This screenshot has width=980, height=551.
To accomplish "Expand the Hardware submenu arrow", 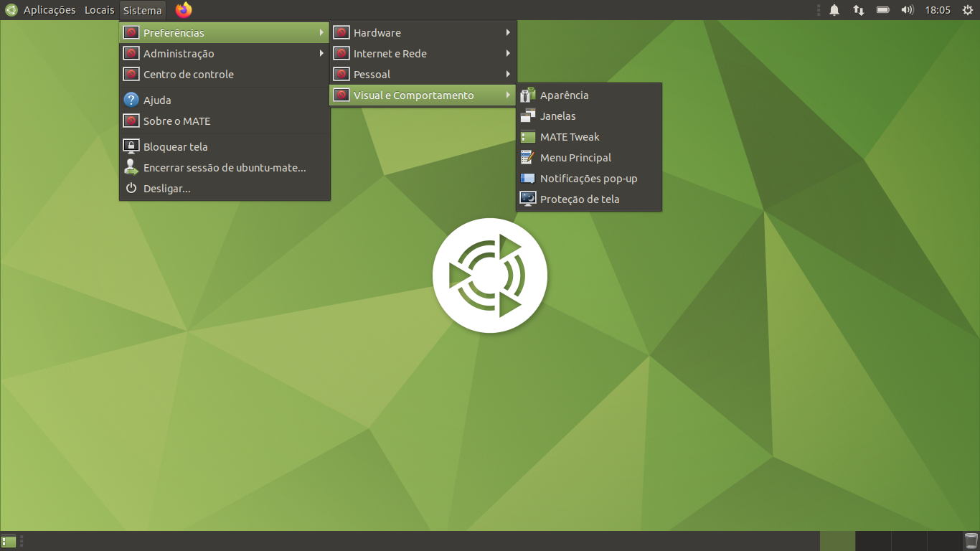I will 508,33.
